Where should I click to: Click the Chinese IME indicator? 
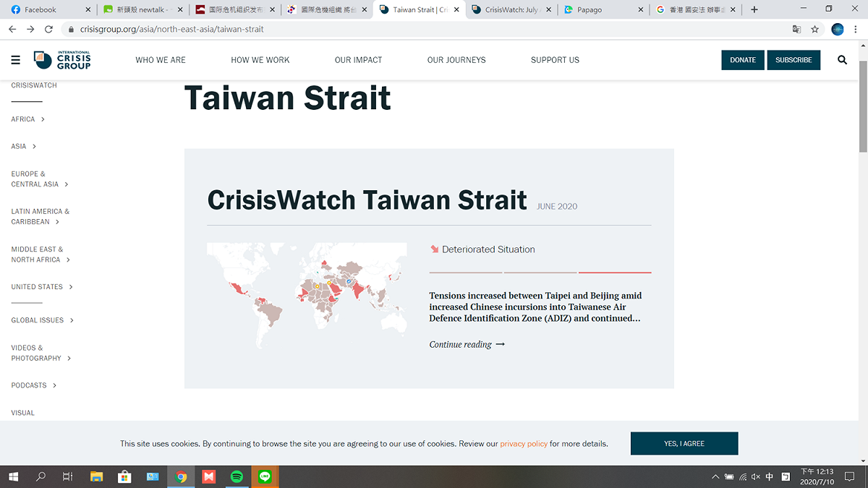[769, 476]
